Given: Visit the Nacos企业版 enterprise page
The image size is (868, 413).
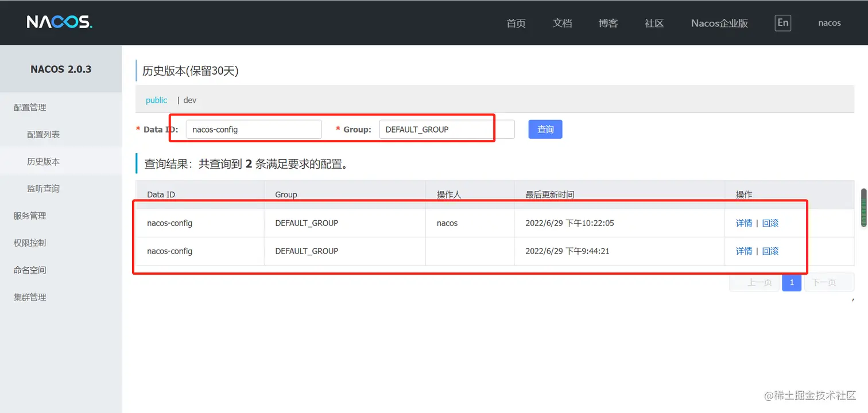Looking at the screenshot, I should (719, 23).
